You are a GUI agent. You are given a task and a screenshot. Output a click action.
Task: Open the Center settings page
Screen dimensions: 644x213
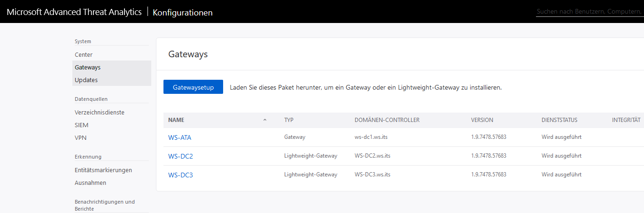(x=84, y=54)
